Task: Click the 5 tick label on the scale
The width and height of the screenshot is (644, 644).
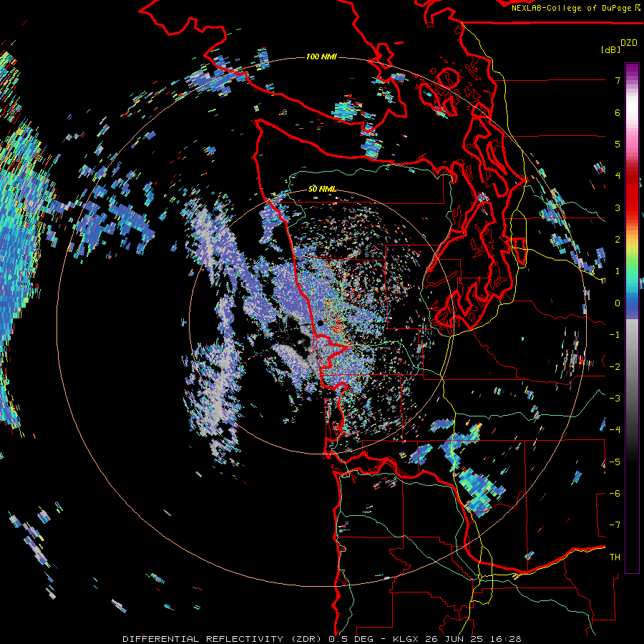Action: pos(618,144)
